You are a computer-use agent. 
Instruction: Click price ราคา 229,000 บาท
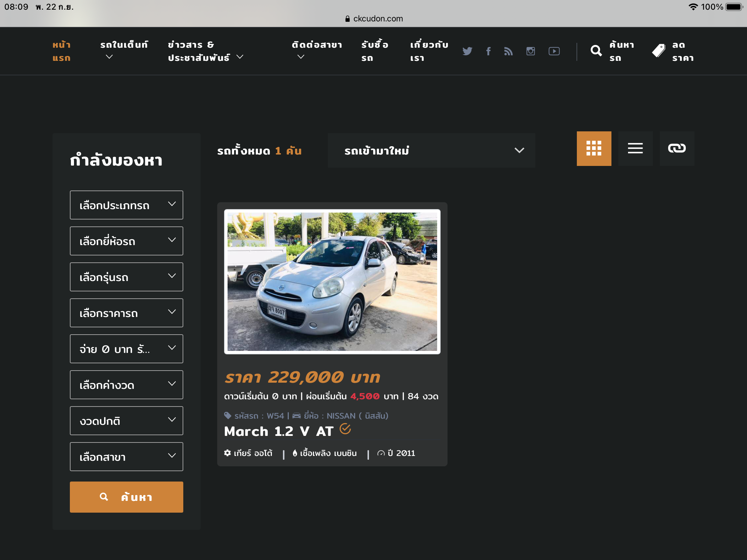point(302,377)
